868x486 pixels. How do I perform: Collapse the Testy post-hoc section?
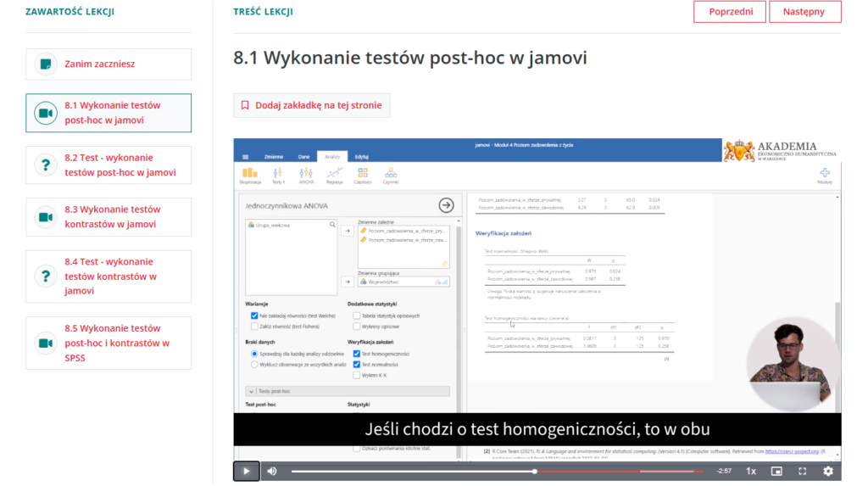250,391
